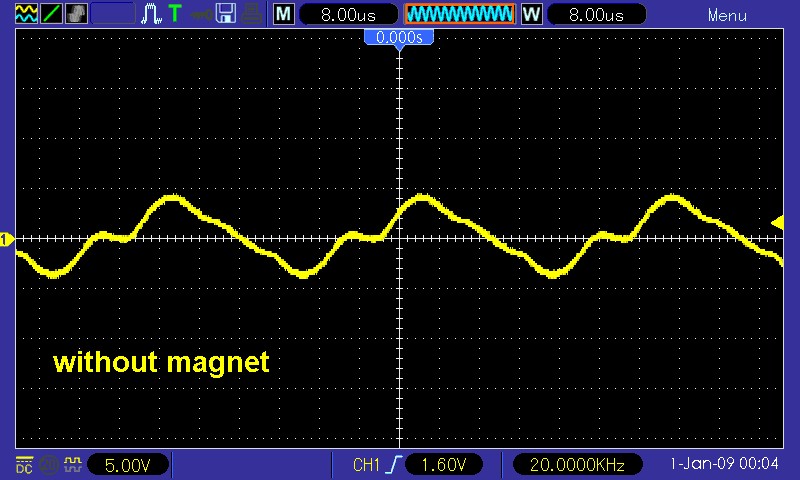
Task: Click the 20.0000KHz frequency counter readout
Action: tap(577, 465)
